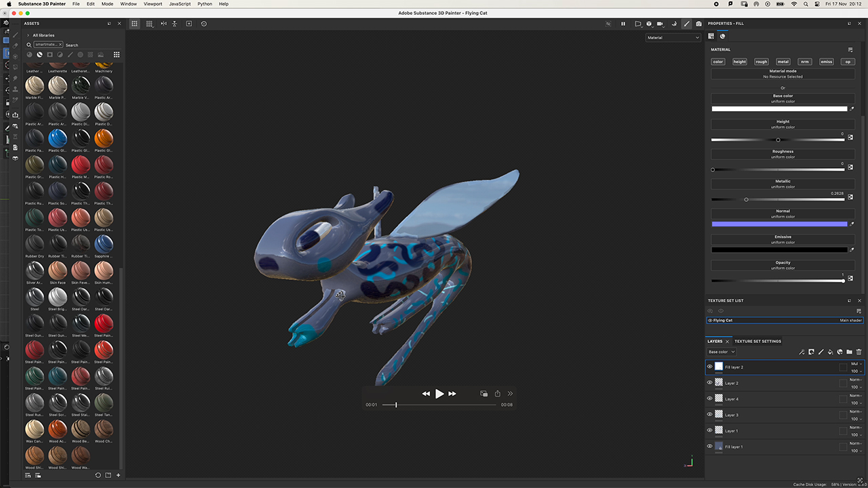Select the Polygon fill tool in left toolbar
The height and width of the screenshot is (488, 868).
click(15, 66)
